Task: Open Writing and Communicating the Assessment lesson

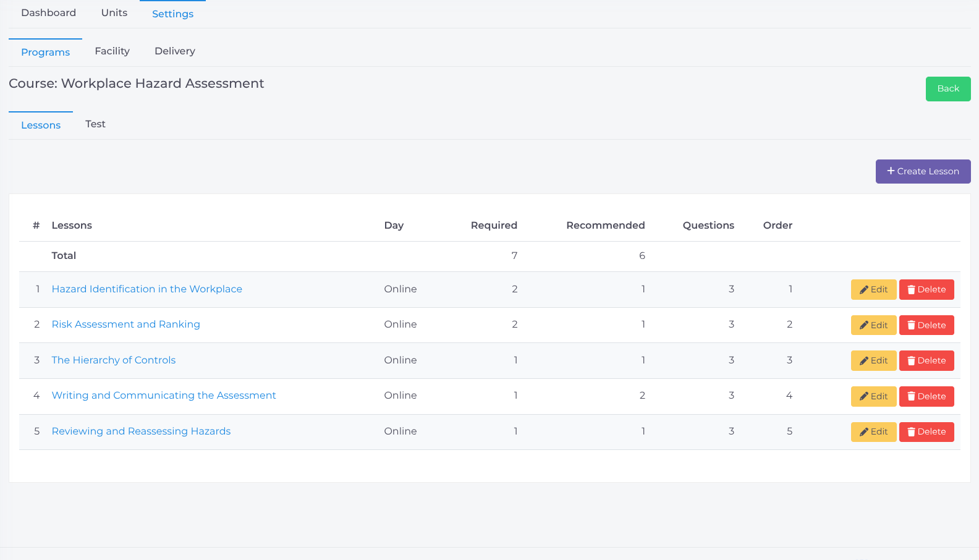Action: click(164, 396)
